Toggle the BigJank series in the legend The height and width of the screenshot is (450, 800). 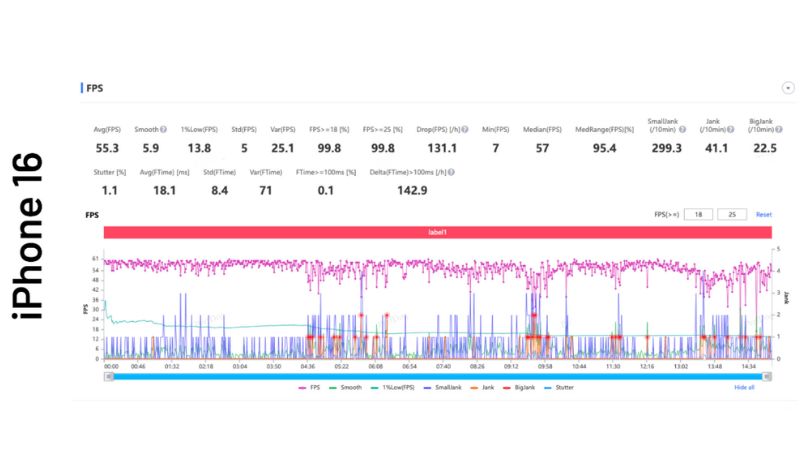pos(519,388)
